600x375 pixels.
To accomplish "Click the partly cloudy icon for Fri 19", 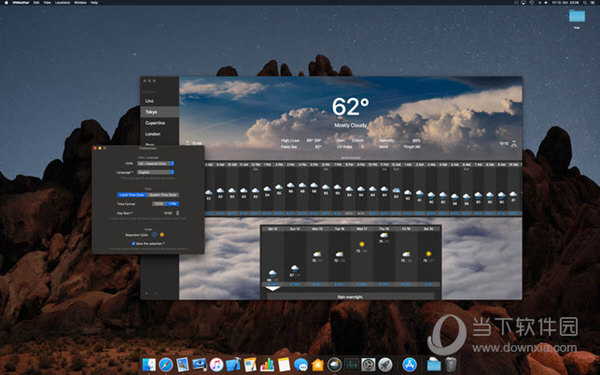I will pos(406,254).
